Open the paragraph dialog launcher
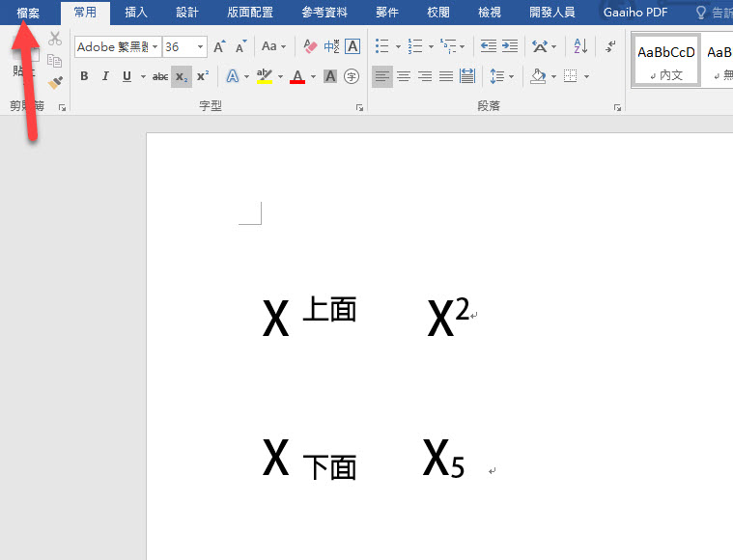 coord(617,108)
